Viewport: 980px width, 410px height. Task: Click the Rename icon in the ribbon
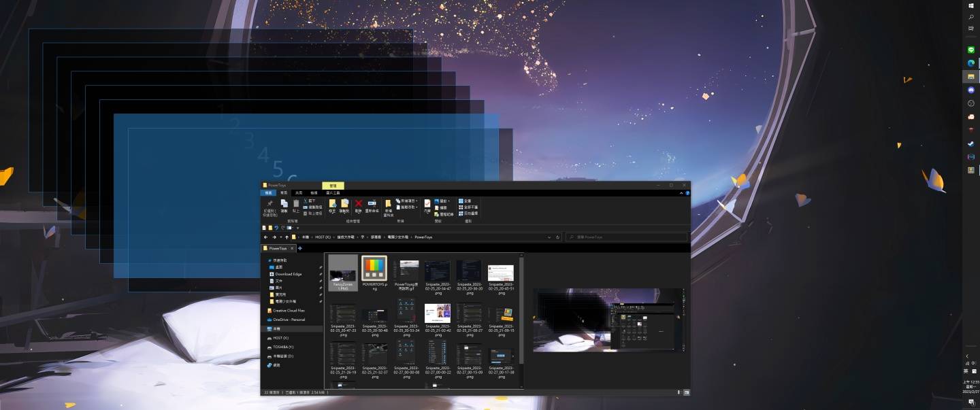374,203
